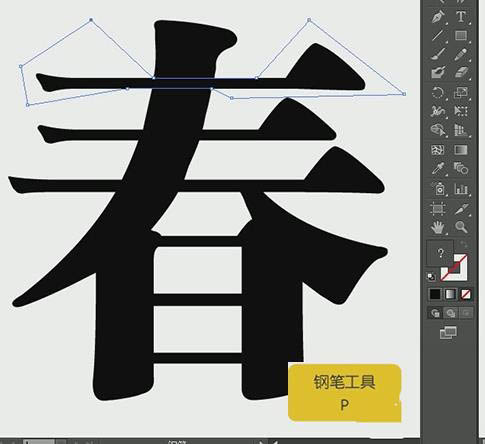485x444 pixels.
Task: Select the Perspective Grid tool
Action: pos(461,130)
